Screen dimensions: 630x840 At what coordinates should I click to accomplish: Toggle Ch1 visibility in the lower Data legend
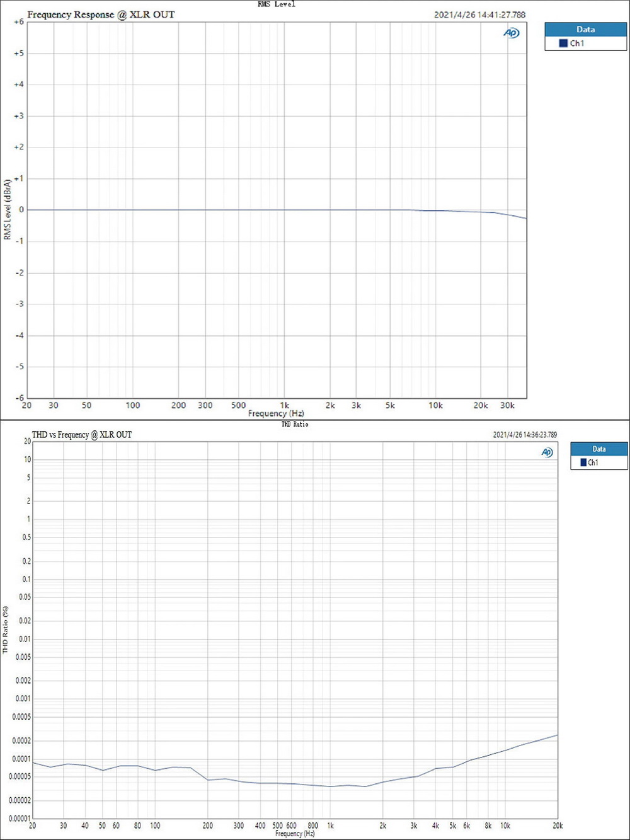point(592,462)
